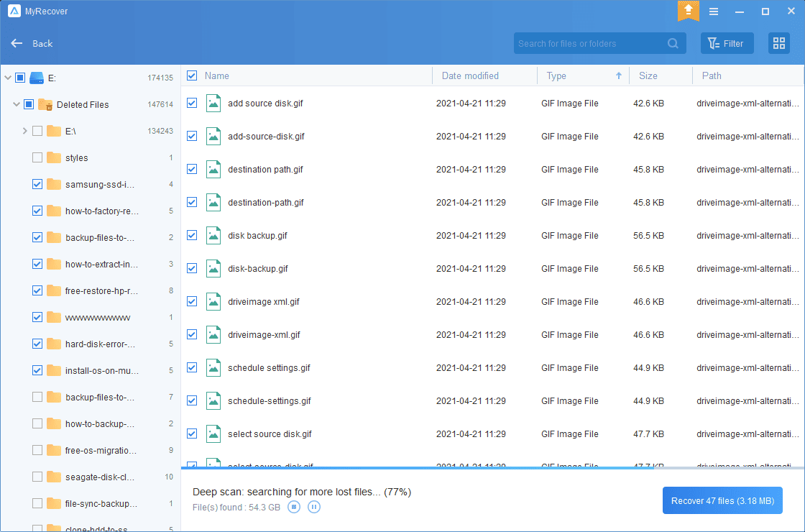Click the GIF icon for schedule-settings.gif

click(213, 401)
